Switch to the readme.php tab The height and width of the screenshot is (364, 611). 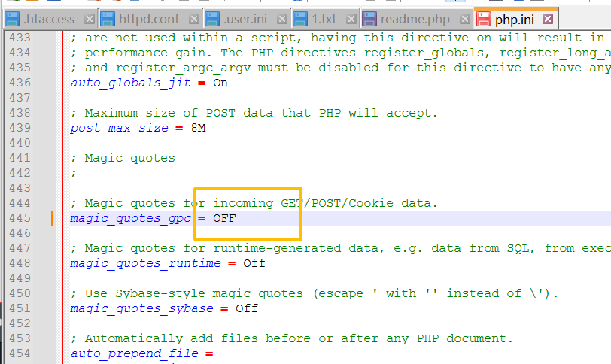coord(415,19)
